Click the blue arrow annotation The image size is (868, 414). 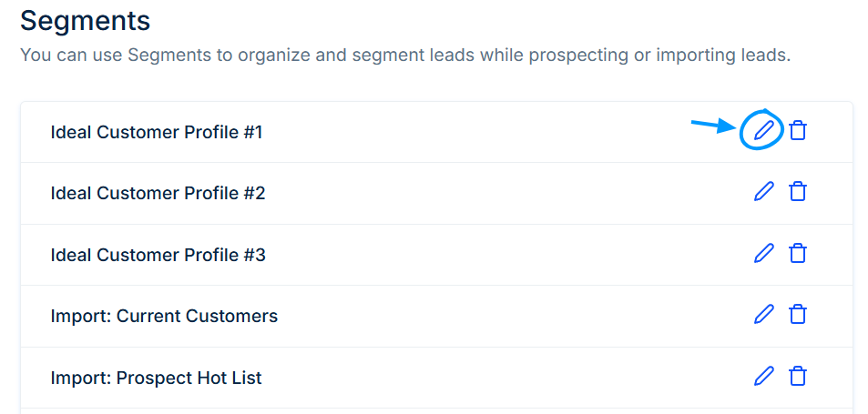pyautogui.click(x=714, y=126)
